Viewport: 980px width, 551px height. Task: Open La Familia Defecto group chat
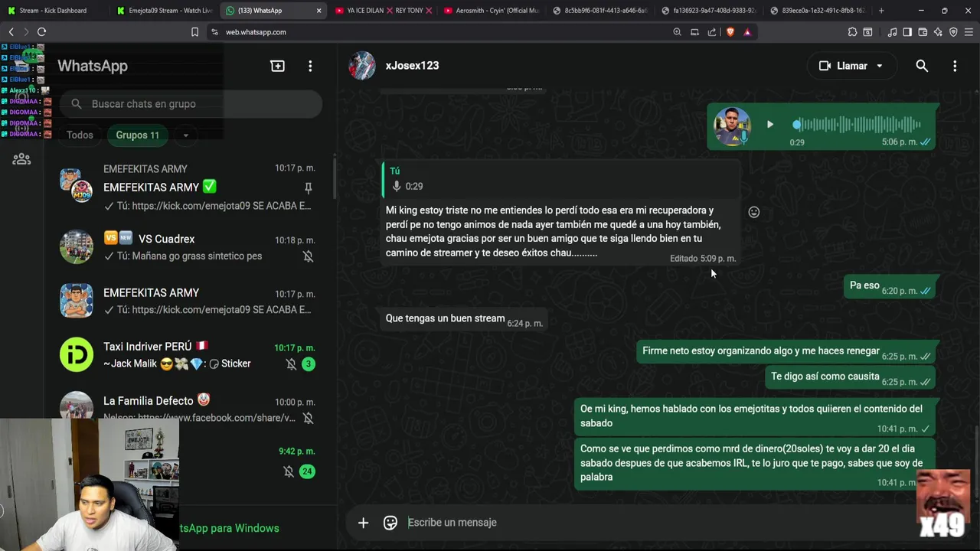pyautogui.click(x=191, y=409)
